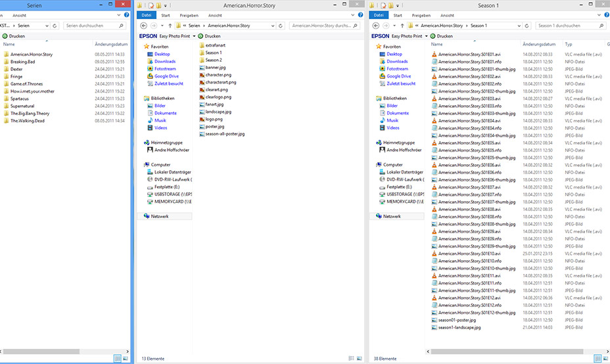Select Zuletzt besucht in American.Horror.Story sidebar
Screen dimensions: 610x364
pyautogui.click(x=166, y=83)
